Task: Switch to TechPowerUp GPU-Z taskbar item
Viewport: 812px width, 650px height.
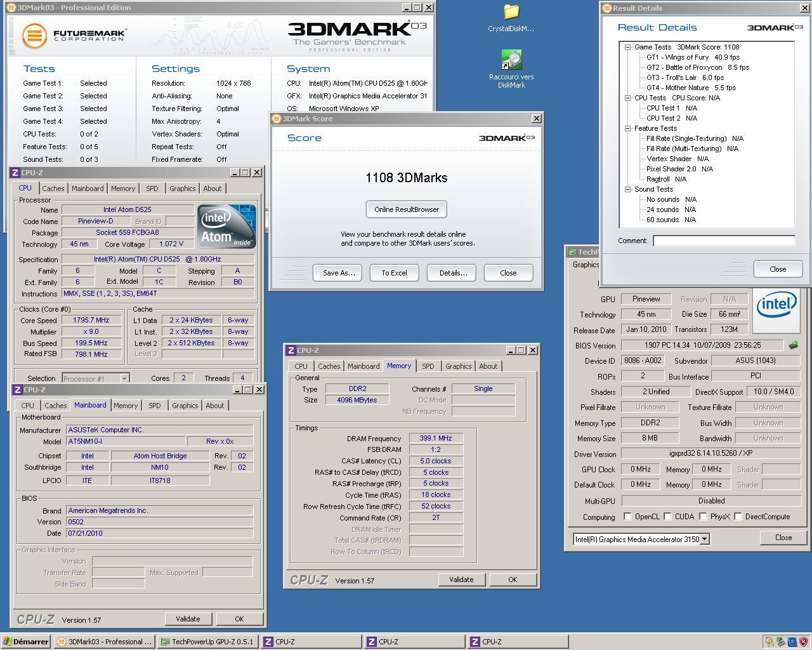Action: [x=207, y=642]
